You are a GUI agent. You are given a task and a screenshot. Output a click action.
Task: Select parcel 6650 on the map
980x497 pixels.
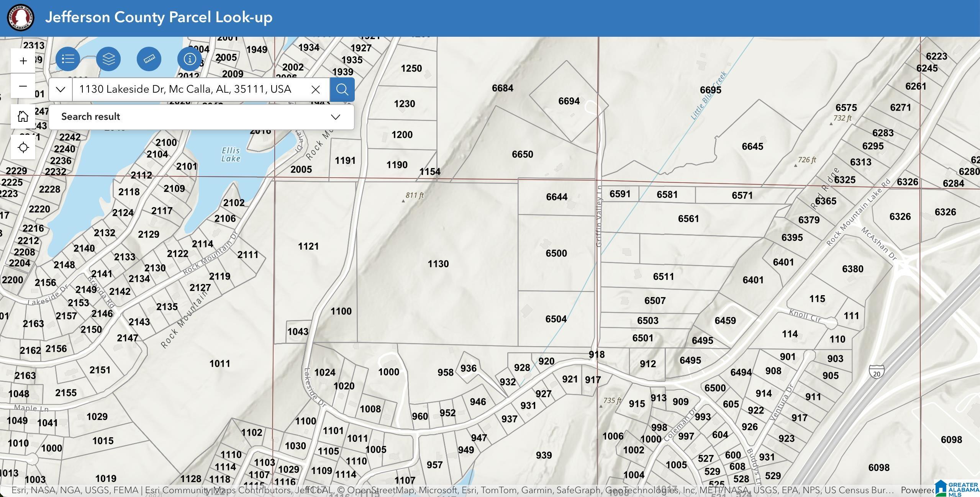click(x=522, y=154)
